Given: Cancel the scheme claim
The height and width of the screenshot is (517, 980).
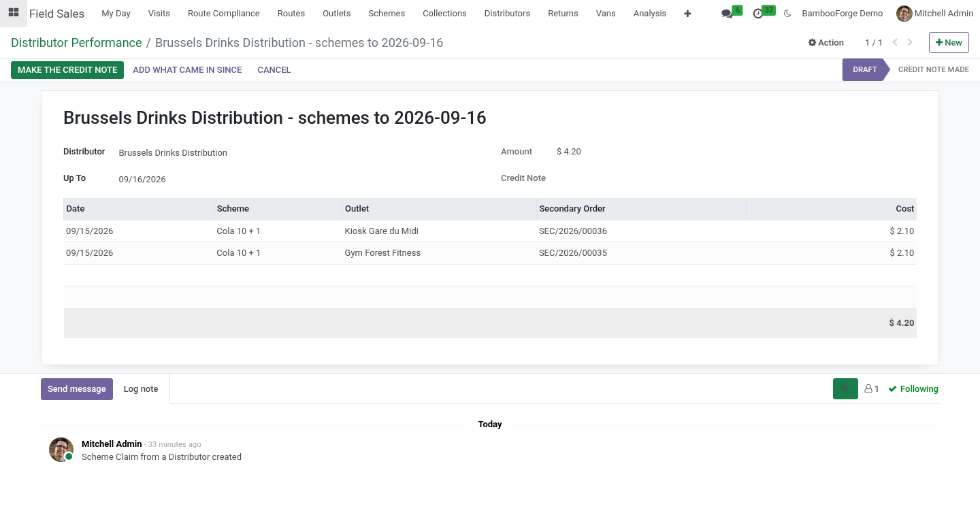Looking at the screenshot, I should (274, 70).
